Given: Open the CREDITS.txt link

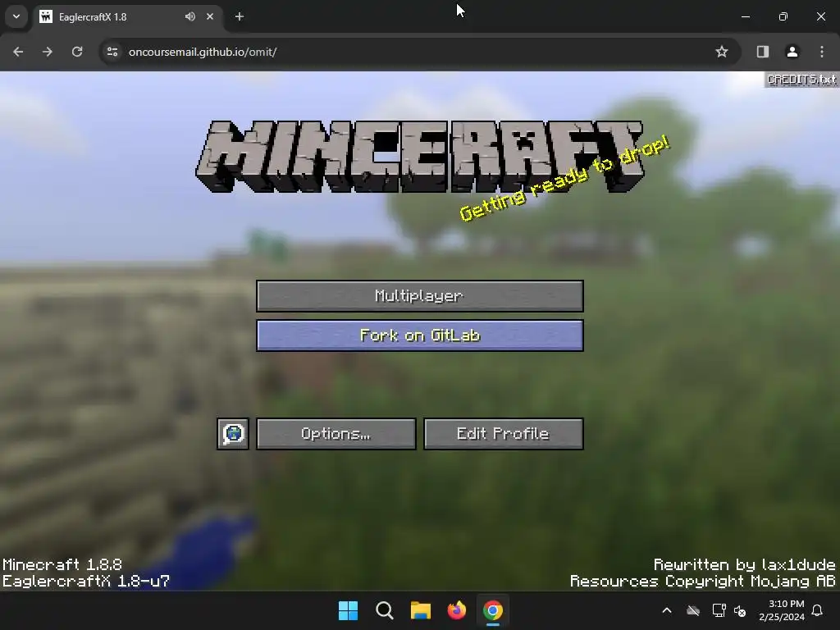Looking at the screenshot, I should click(801, 80).
